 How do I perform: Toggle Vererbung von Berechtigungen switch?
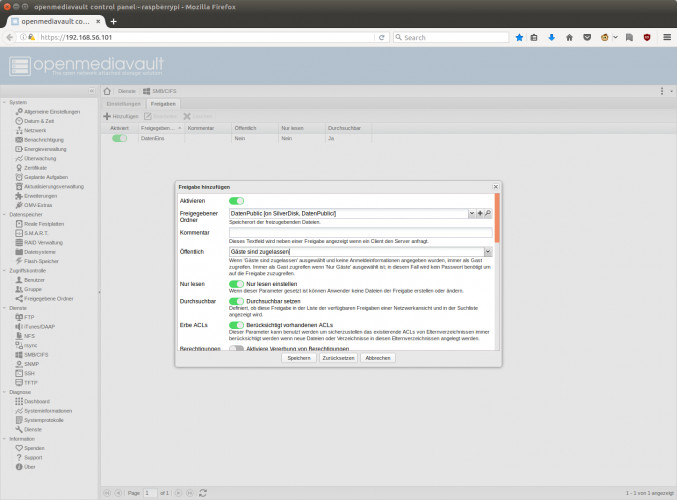pos(236,348)
